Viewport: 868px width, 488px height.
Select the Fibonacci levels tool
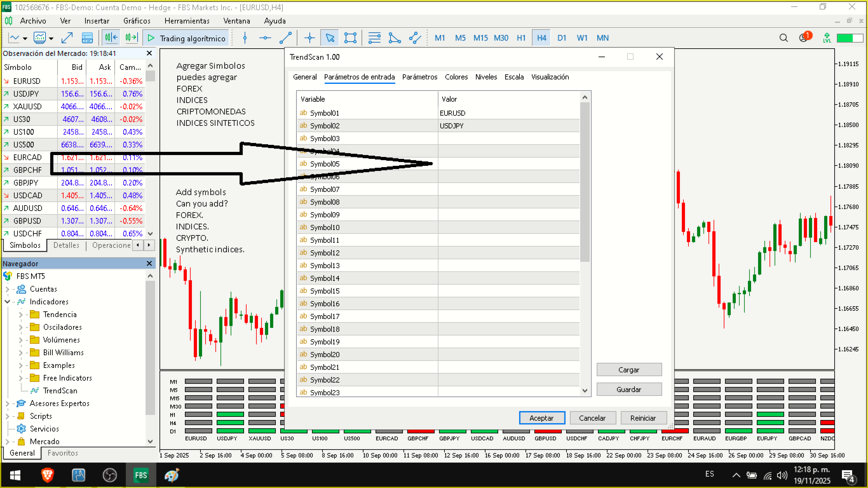[374, 38]
